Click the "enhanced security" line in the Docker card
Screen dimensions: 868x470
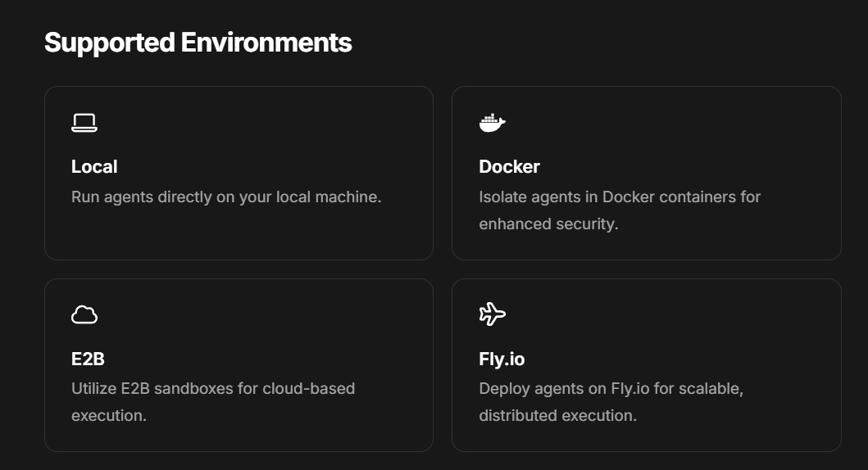[x=548, y=224]
